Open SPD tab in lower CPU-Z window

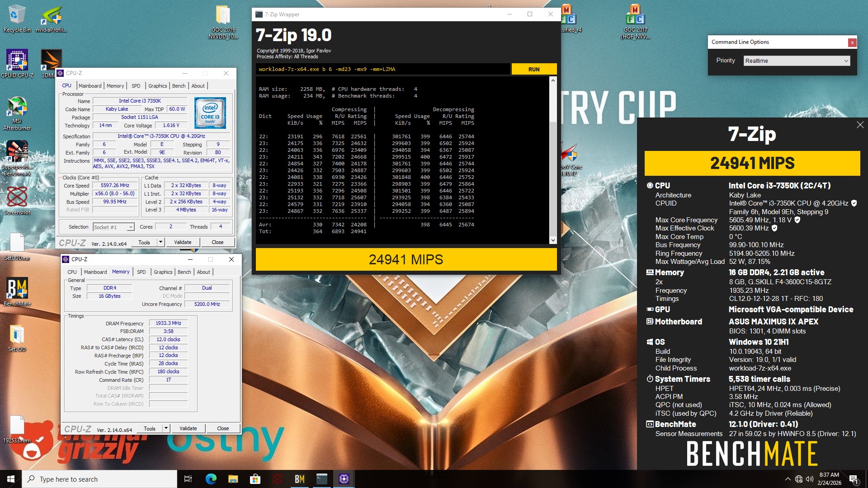pos(142,272)
